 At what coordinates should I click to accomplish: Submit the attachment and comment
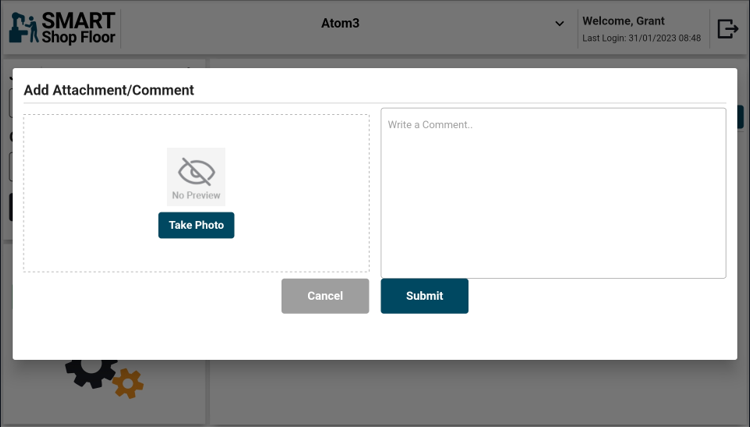point(424,296)
